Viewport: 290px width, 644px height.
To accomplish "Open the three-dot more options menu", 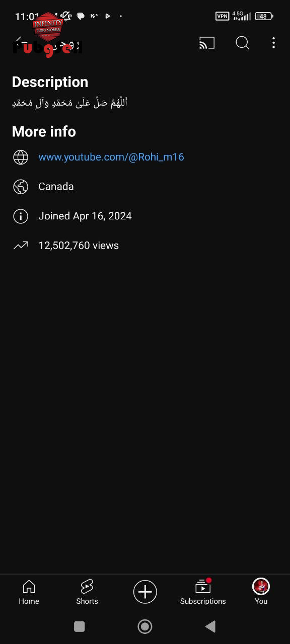I will [x=273, y=43].
